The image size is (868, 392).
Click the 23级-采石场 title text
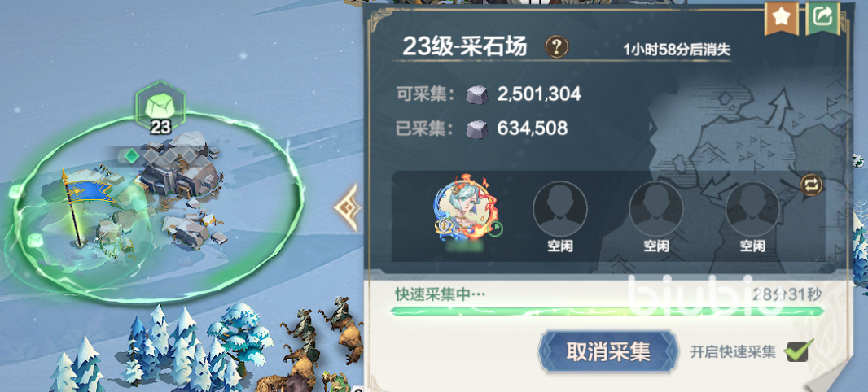point(464,47)
